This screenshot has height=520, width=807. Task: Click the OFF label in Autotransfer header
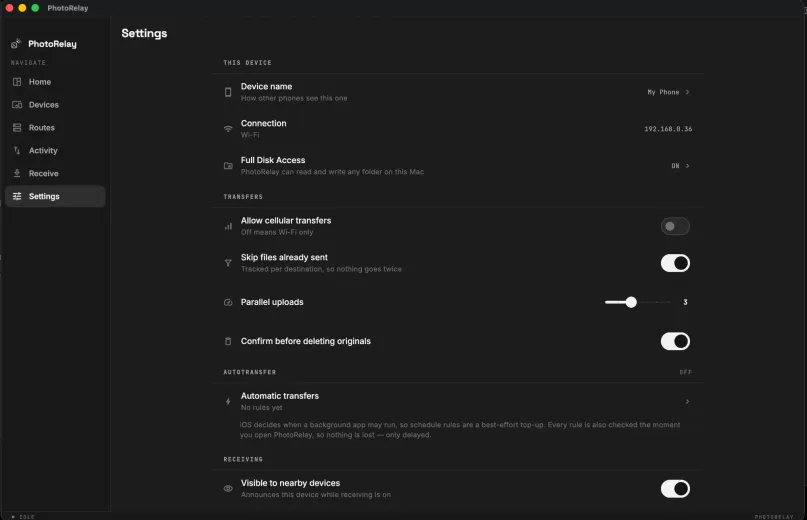(686, 372)
